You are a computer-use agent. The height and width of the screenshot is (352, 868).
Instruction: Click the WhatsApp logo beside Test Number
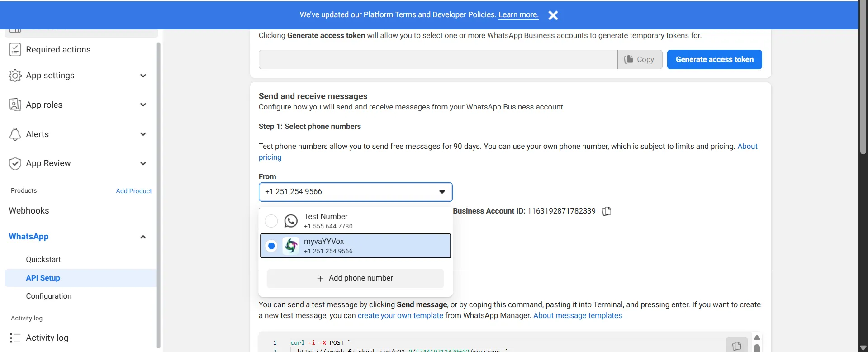pyautogui.click(x=291, y=221)
